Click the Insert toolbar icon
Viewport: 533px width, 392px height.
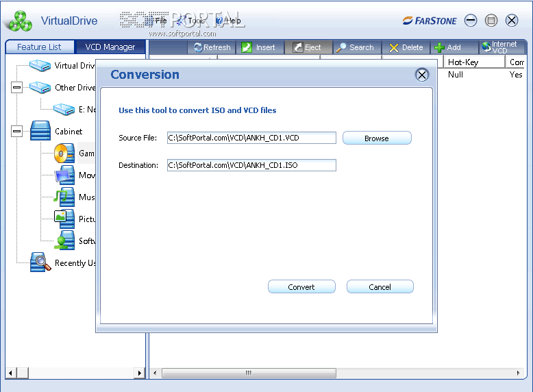tap(247, 47)
